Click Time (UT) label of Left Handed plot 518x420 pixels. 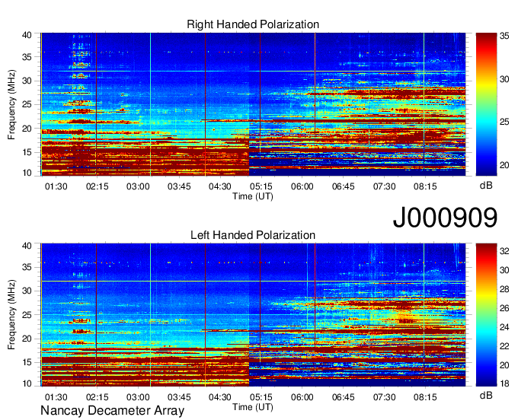(x=253, y=407)
